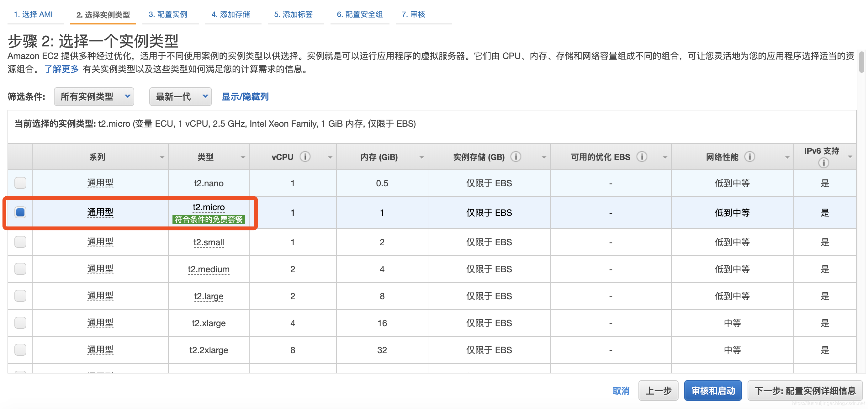Select the t2.large row checkbox

pos(20,295)
